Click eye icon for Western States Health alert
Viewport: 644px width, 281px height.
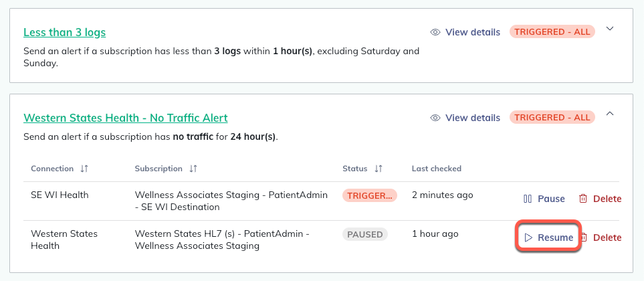(435, 118)
